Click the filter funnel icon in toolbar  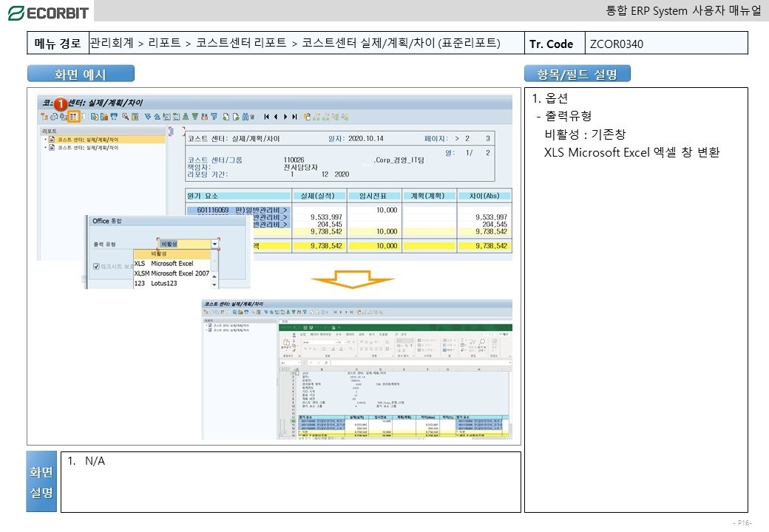pyautogui.click(x=214, y=117)
